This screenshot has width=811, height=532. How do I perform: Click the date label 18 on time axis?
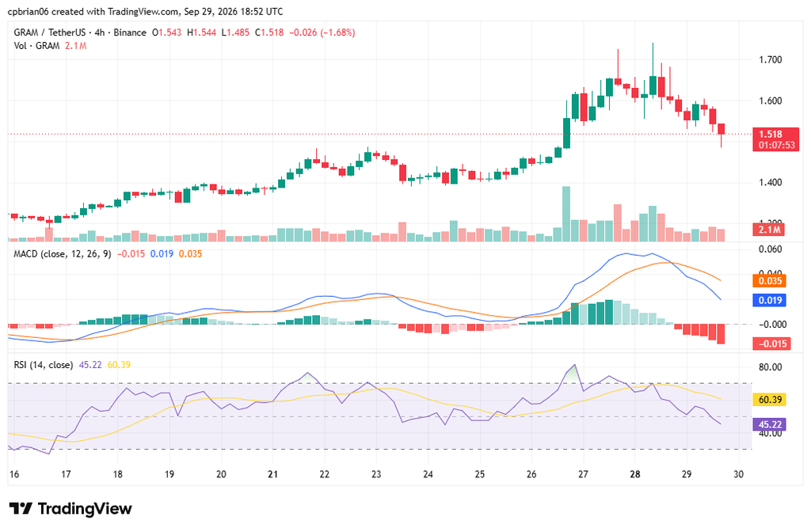click(117, 475)
